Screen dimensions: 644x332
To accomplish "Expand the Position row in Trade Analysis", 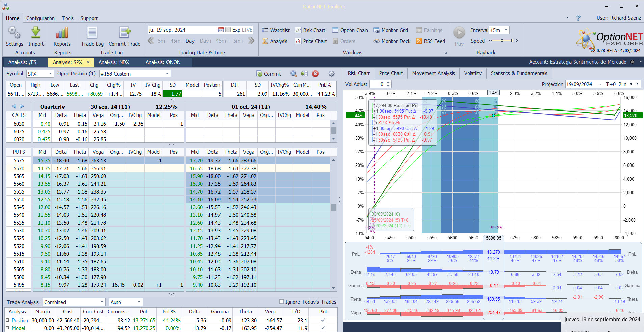I will [7, 320].
